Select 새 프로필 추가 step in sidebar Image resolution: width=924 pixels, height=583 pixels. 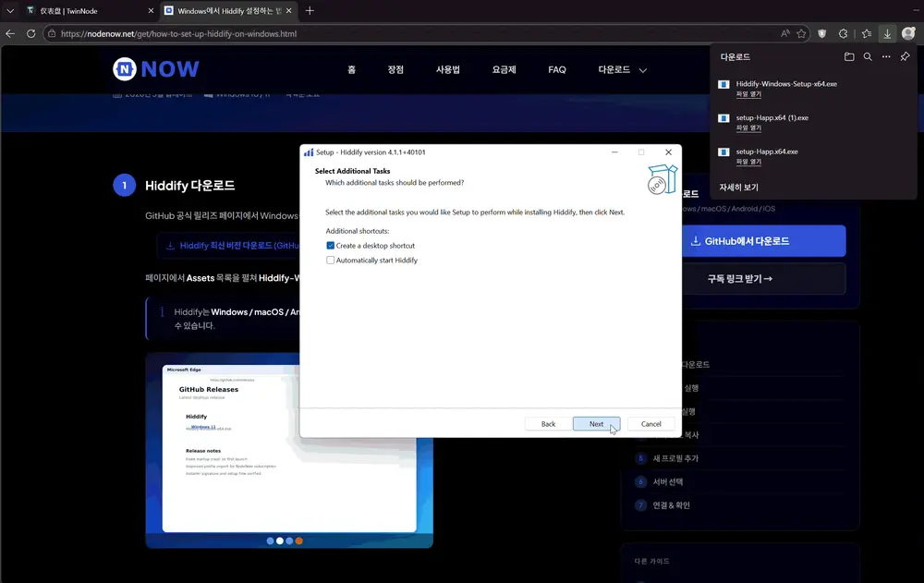pos(675,458)
